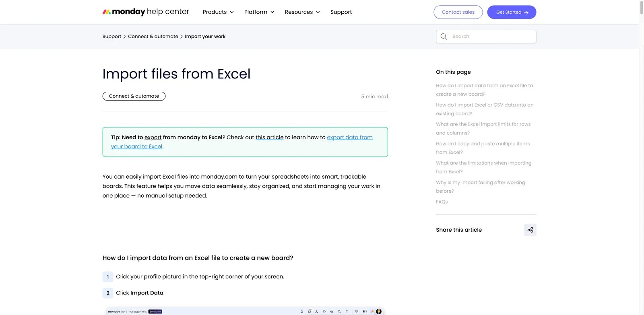Click the Resources chevron arrow

point(318,12)
